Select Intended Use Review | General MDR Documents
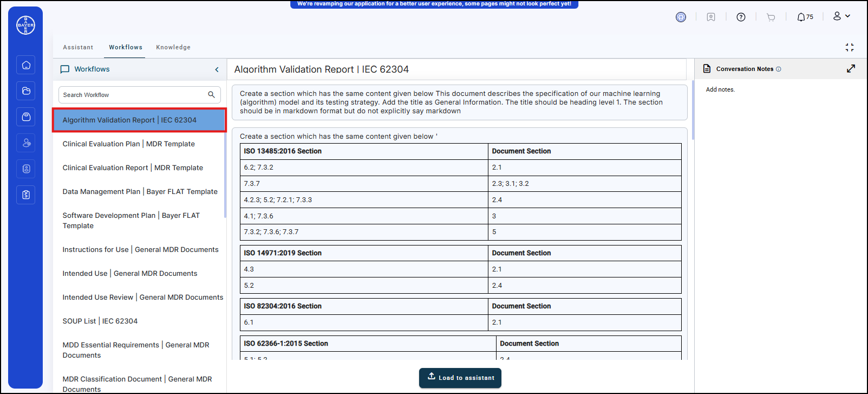 [x=143, y=297]
